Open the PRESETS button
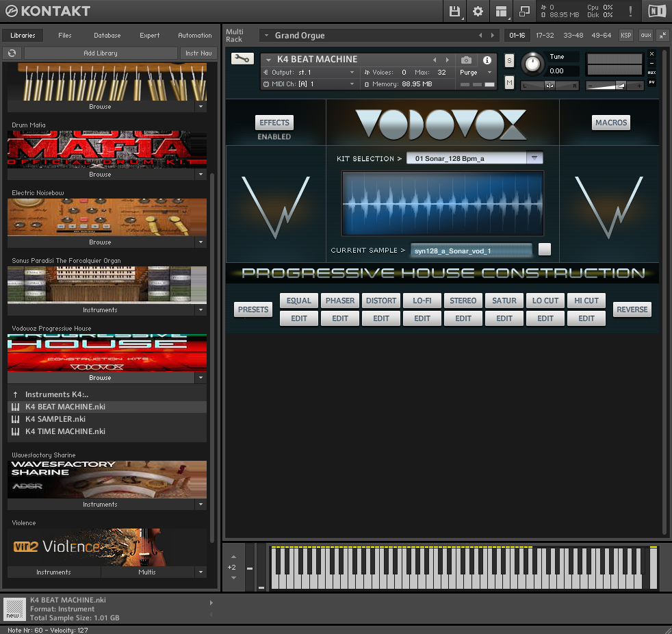This screenshot has width=672, height=634. [x=253, y=309]
